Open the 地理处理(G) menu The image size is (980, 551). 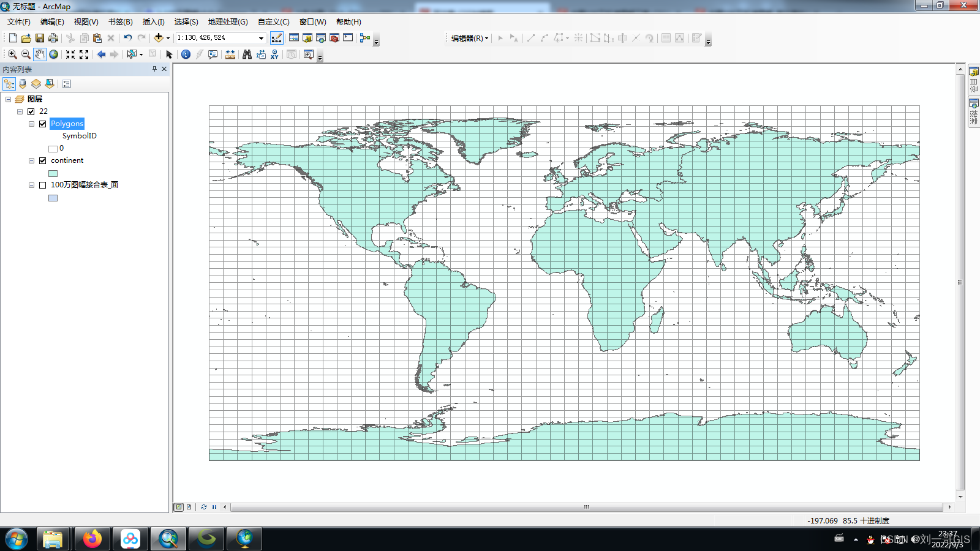click(x=228, y=22)
